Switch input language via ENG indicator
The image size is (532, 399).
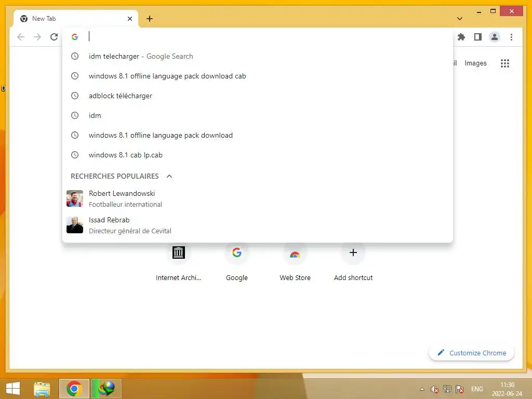click(x=477, y=389)
